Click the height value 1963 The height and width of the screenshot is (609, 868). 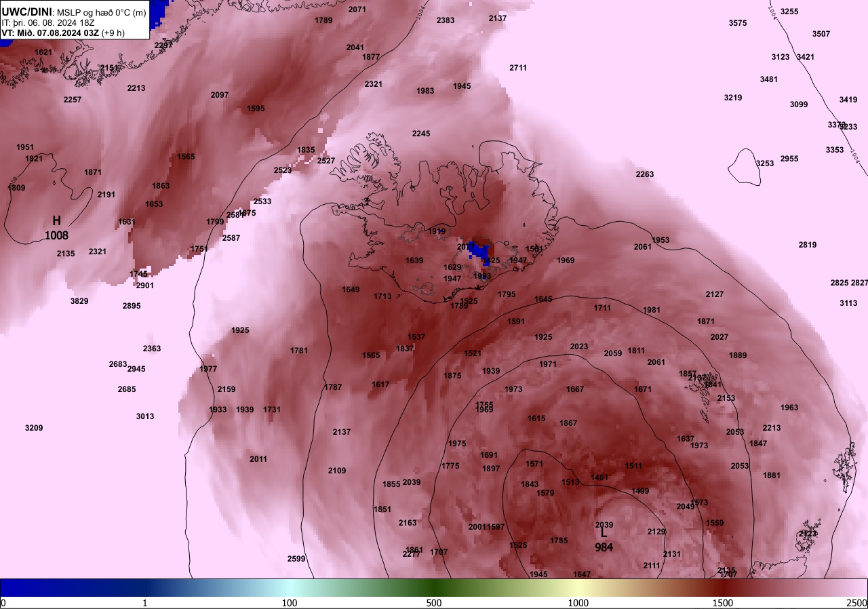[789, 408]
